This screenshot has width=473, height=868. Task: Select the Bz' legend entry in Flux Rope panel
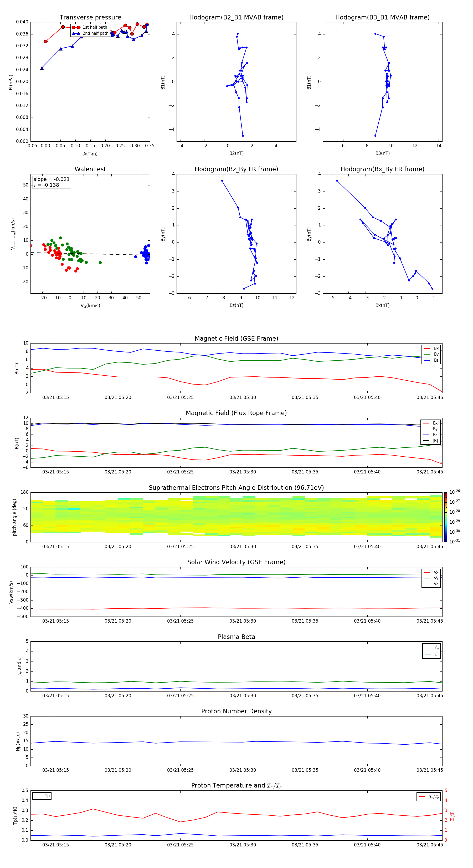point(431,435)
